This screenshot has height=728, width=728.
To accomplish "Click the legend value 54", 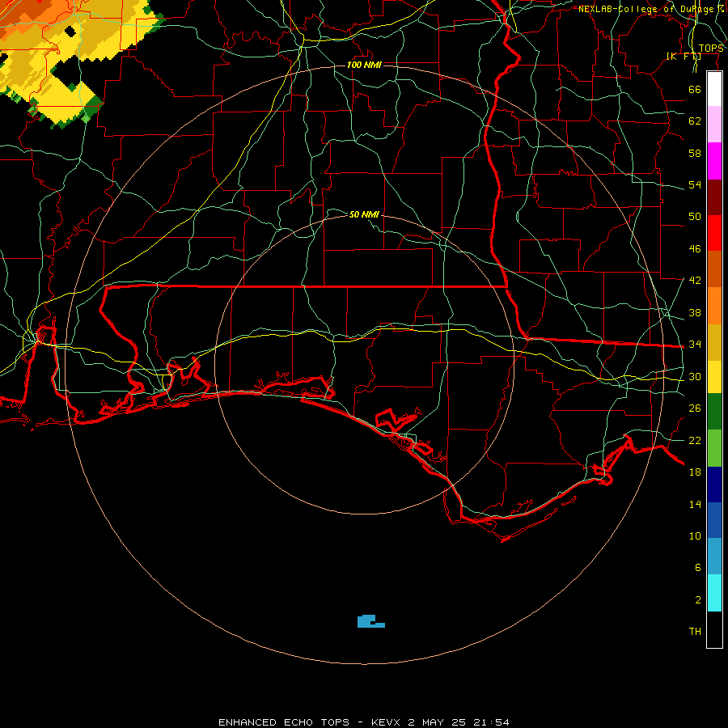I will click(695, 184).
